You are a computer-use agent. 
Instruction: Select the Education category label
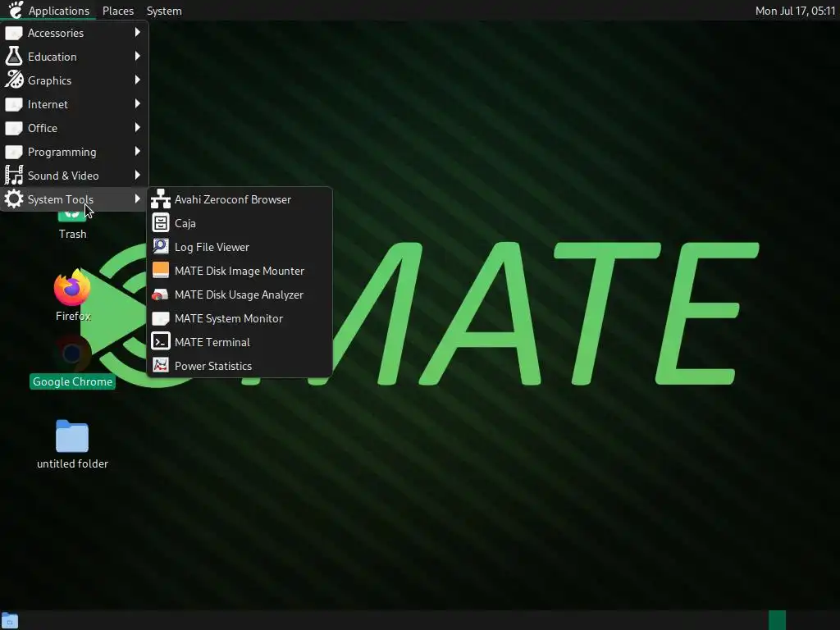pyautogui.click(x=52, y=57)
